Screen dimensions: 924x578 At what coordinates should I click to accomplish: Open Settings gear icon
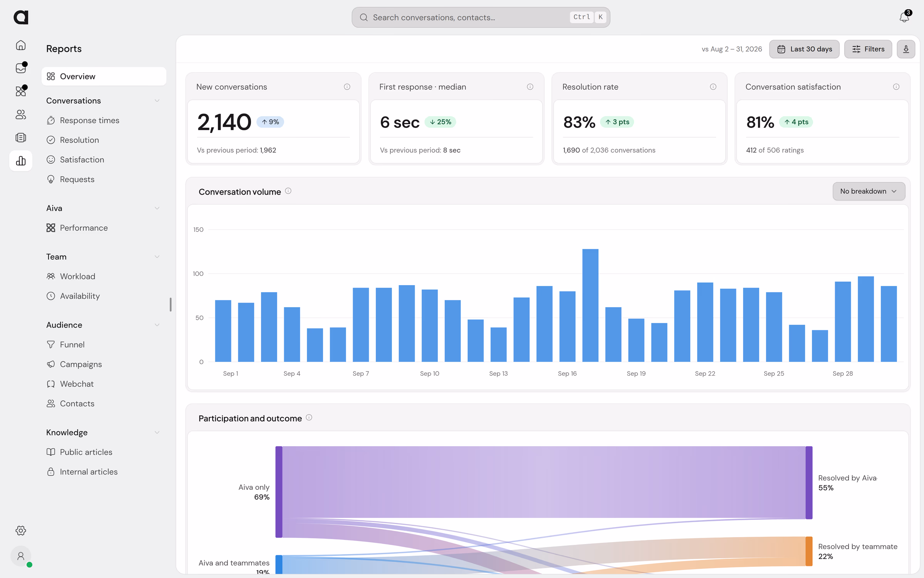(x=21, y=531)
